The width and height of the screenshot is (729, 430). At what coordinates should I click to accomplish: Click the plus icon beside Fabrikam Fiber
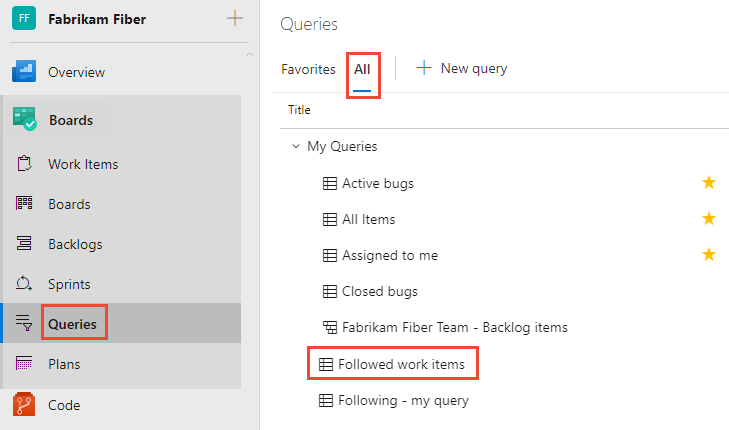point(235,19)
